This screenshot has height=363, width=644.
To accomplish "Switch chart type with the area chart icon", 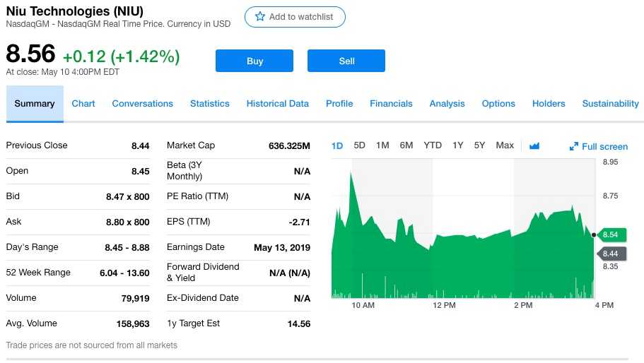I will (x=534, y=146).
